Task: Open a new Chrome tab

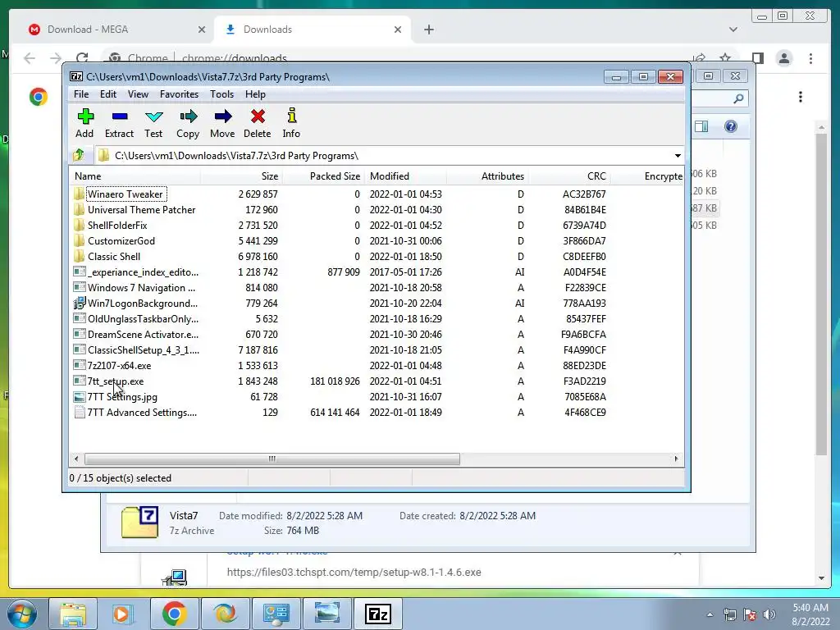Action: (x=428, y=30)
